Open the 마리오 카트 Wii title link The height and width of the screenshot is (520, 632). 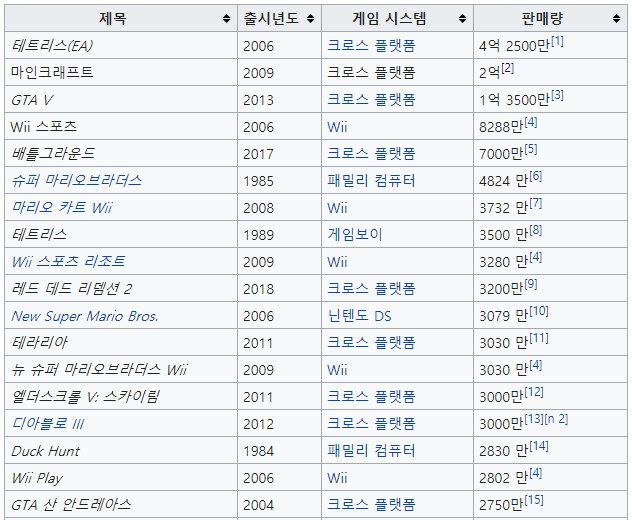[x=62, y=207]
